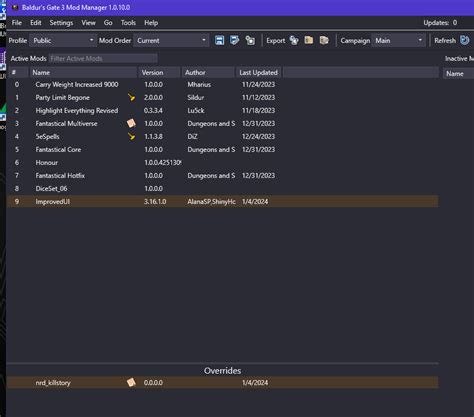Open the Go menu
The height and width of the screenshot is (417, 474).
click(x=108, y=23)
